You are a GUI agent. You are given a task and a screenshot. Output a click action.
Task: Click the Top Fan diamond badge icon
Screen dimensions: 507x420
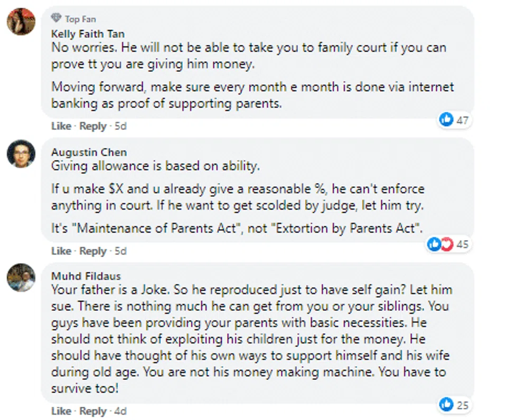(56, 18)
